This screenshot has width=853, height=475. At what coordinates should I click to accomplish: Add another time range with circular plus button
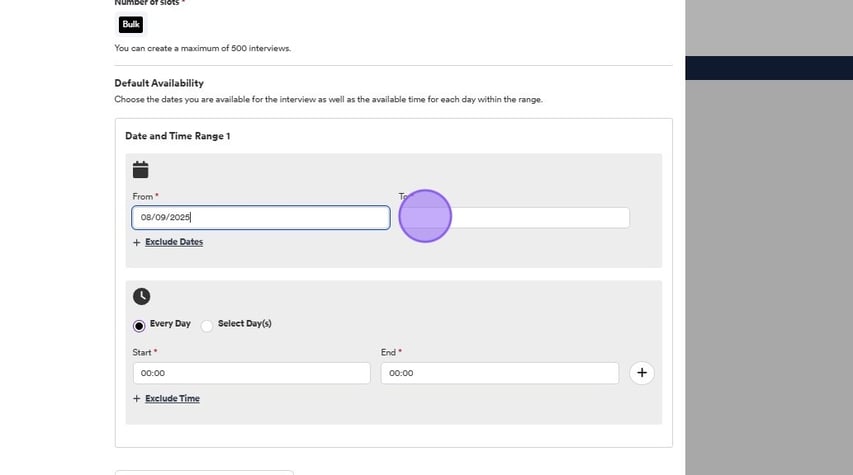642,373
